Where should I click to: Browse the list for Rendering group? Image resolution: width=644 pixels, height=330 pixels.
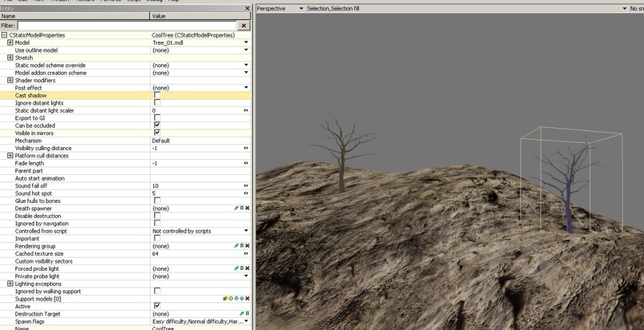tap(242, 246)
